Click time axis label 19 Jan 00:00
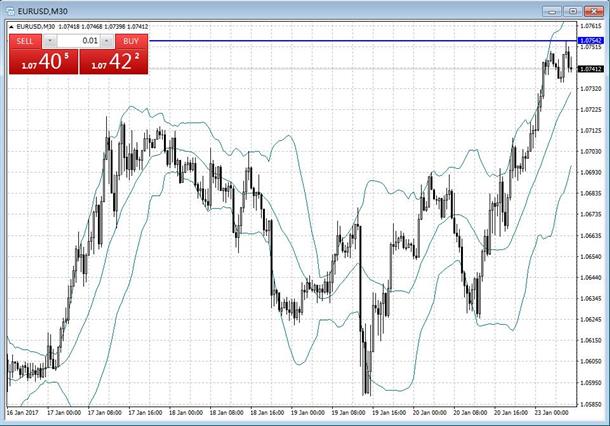610x426 pixels. (x=307, y=412)
